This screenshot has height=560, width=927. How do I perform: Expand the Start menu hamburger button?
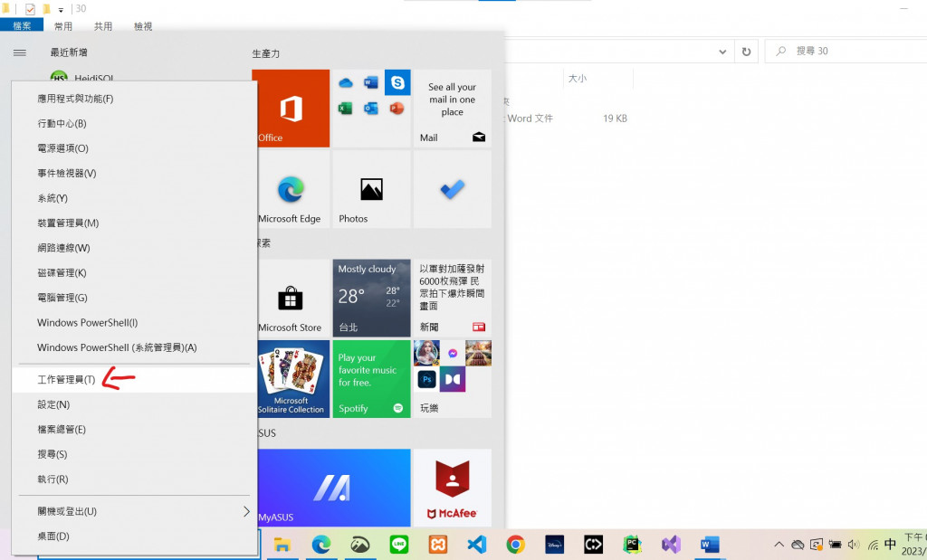(20, 52)
